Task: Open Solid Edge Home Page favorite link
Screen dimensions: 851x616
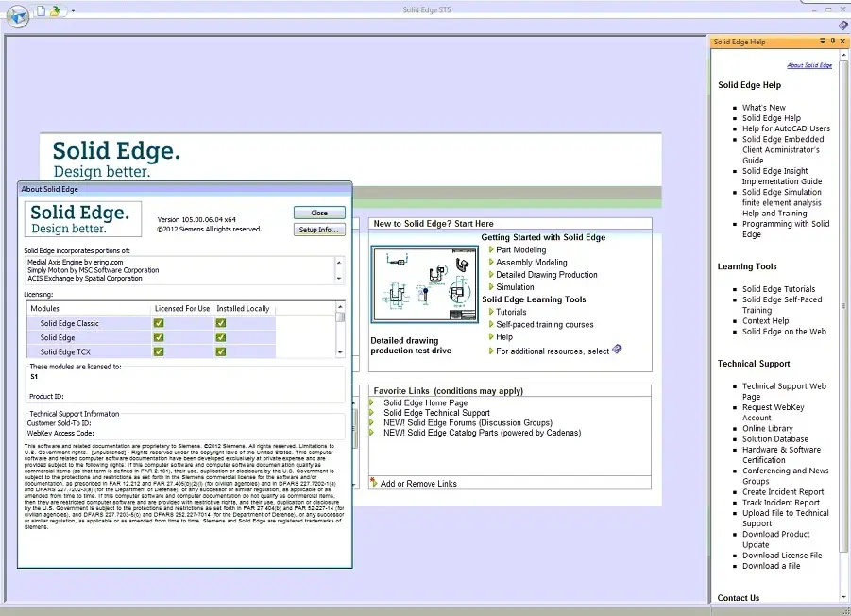Action: pos(425,402)
